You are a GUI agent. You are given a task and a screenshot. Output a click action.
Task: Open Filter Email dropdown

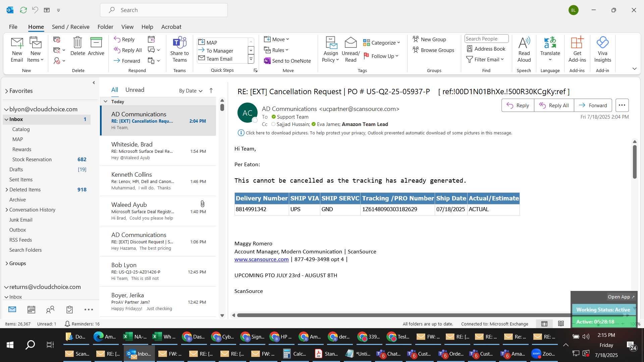(x=485, y=59)
